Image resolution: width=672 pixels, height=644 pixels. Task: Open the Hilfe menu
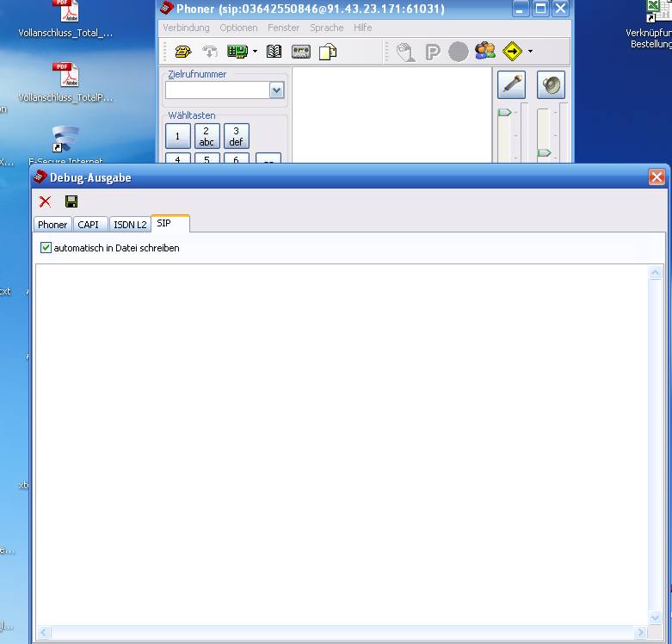pos(362,28)
